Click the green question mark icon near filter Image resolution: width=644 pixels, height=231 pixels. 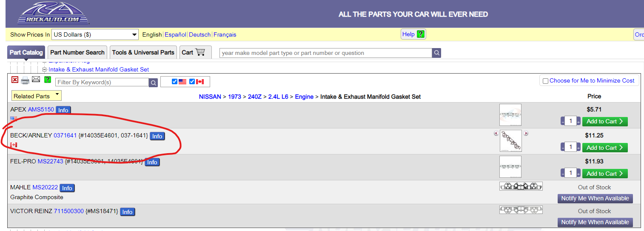tap(48, 80)
